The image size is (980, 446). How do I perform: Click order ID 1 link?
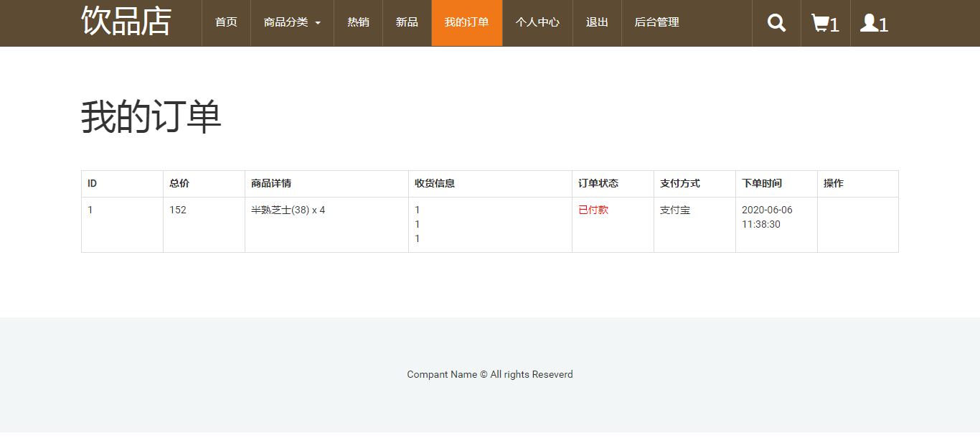click(x=90, y=210)
